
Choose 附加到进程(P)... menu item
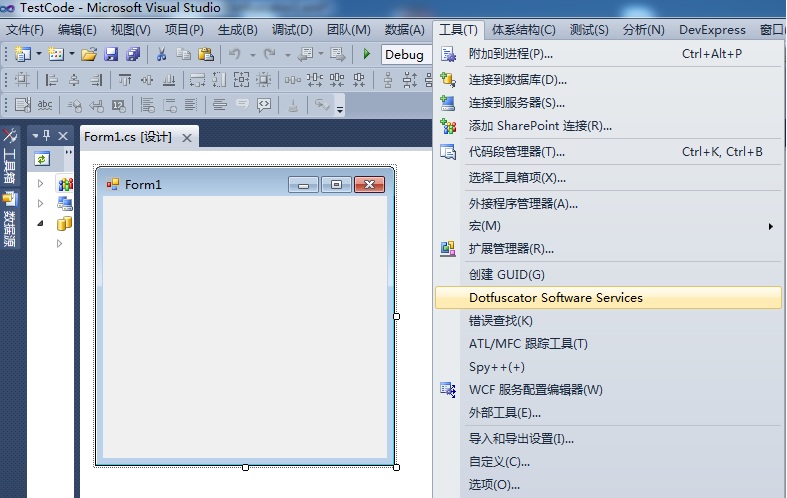pos(608,54)
